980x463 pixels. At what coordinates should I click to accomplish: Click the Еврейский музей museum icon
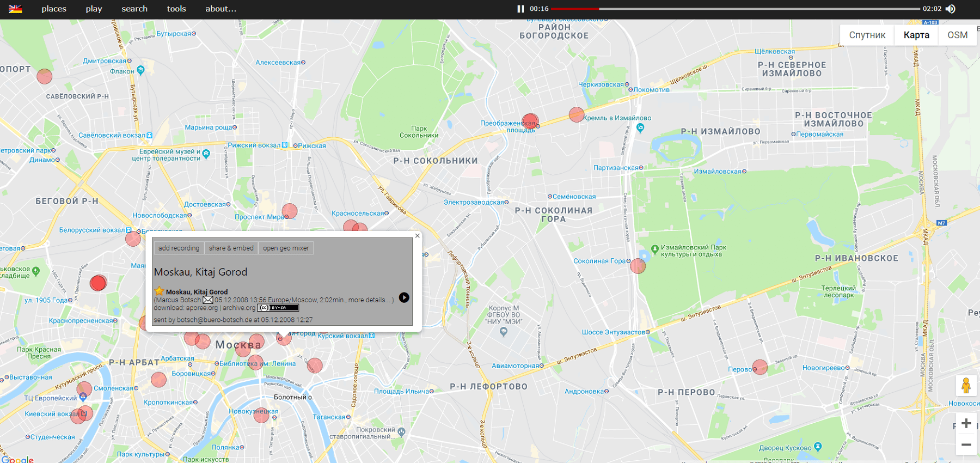pos(206,154)
